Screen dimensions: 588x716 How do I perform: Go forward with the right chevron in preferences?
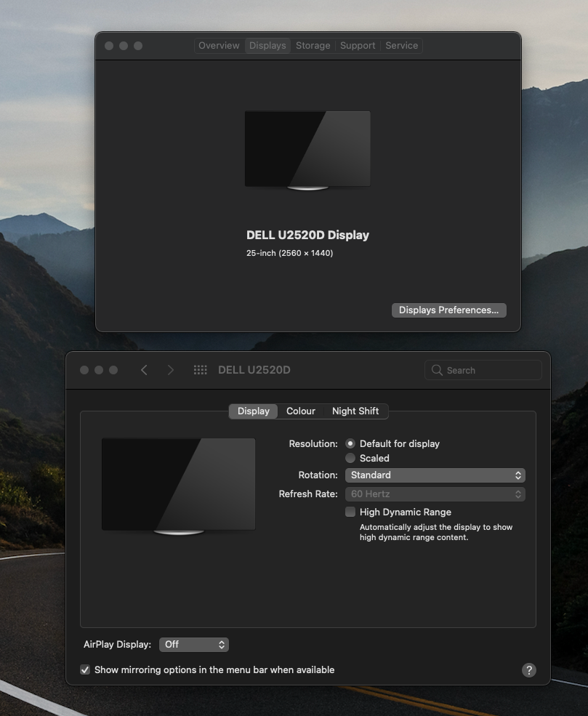click(x=170, y=370)
